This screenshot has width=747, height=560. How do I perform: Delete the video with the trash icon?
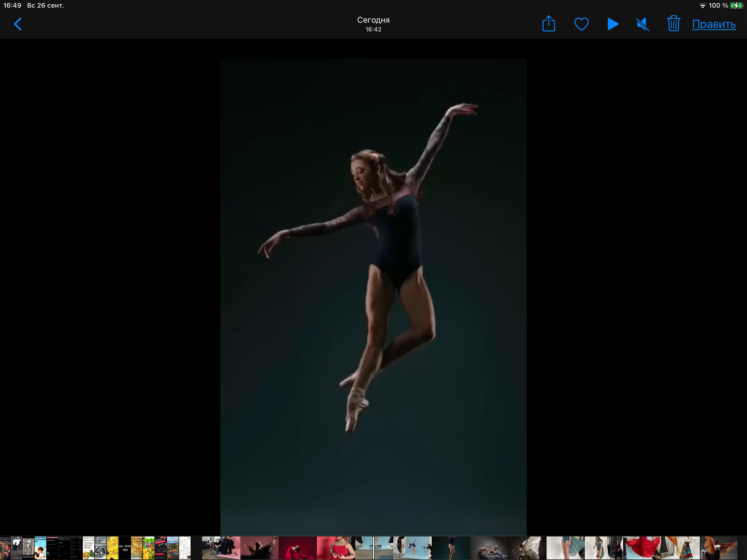pyautogui.click(x=673, y=23)
